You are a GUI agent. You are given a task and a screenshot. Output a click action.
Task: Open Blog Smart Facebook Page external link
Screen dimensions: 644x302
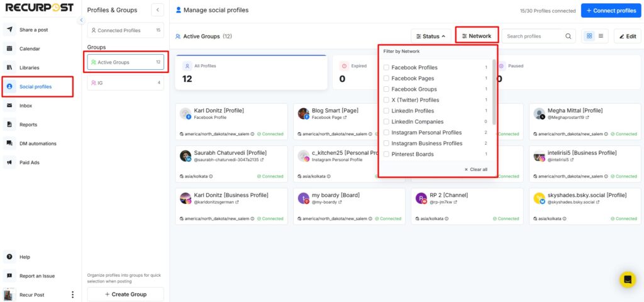click(345, 118)
